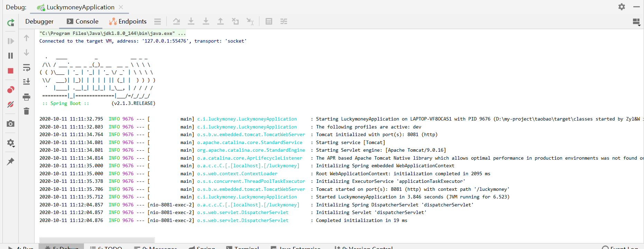
Task: Click 'Initializing Servlet dispatcherServlet' log message
Action: pyautogui.click(x=371, y=212)
